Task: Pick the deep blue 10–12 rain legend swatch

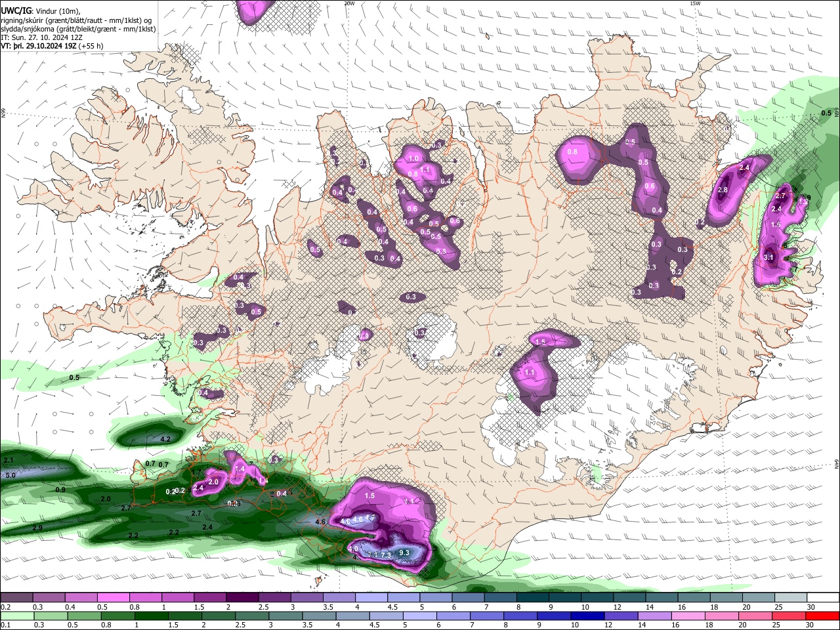Action: click(587, 616)
